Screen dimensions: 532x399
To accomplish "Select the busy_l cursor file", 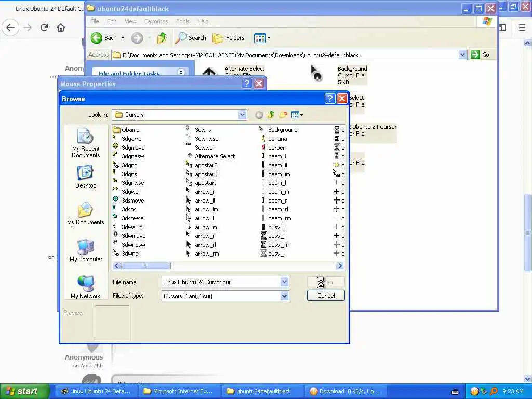I will (x=272, y=253).
